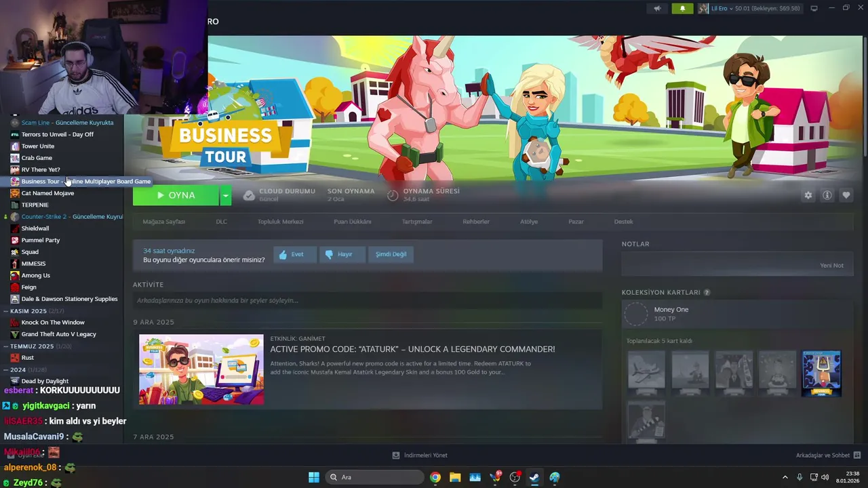The width and height of the screenshot is (868, 488).
Task: Click the colored Business Tour trading card
Action: (x=821, y=373)
